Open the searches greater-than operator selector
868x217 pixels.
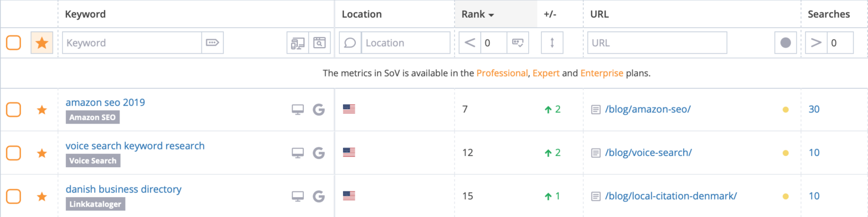click(815, 43)
